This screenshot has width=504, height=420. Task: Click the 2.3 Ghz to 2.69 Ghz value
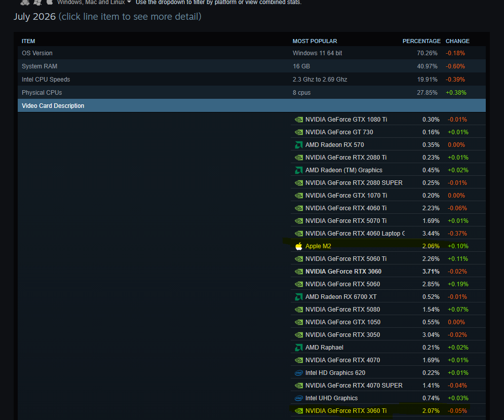(x=320, y=80)
